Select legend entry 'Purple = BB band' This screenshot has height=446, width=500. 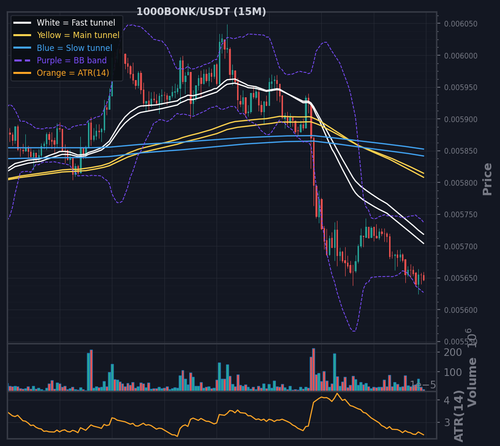click(60, 60)
